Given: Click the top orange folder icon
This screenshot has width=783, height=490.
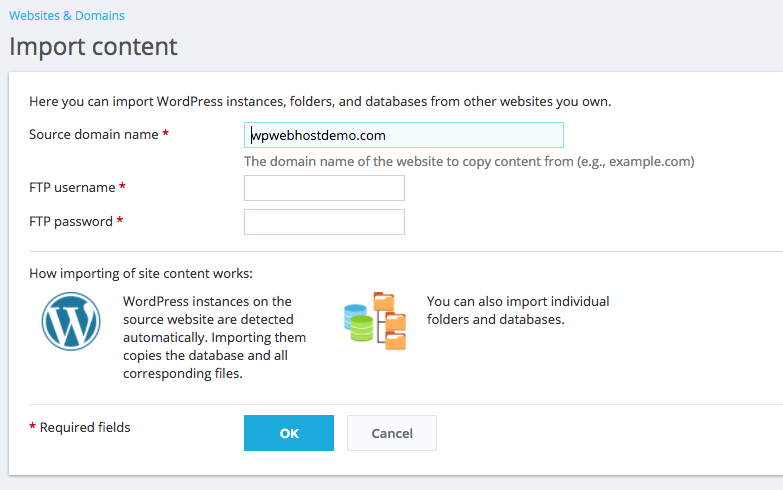Looking at the screenshot, I should point(384,302).
